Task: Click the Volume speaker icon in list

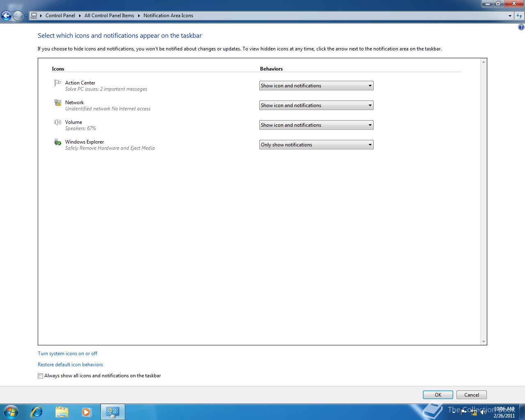Action: tap(58, 122)
